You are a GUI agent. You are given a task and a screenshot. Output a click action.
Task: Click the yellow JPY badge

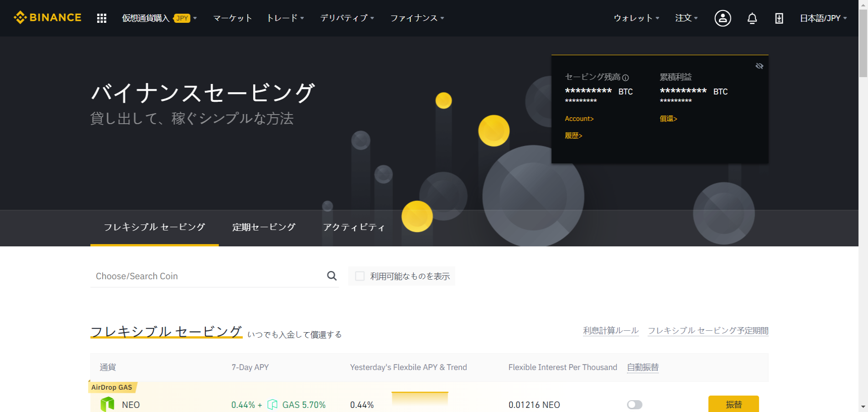click(182, 18)
